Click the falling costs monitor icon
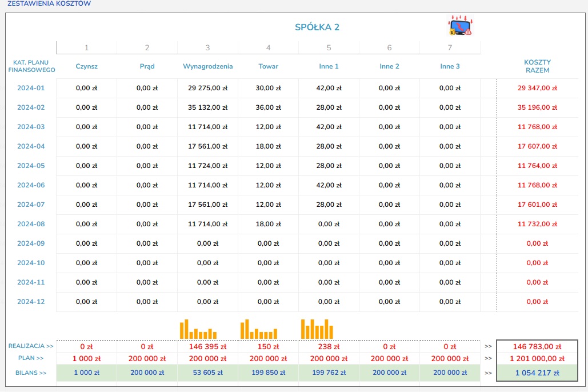Viewport: 588px width, 392px height. coord(459,26)
